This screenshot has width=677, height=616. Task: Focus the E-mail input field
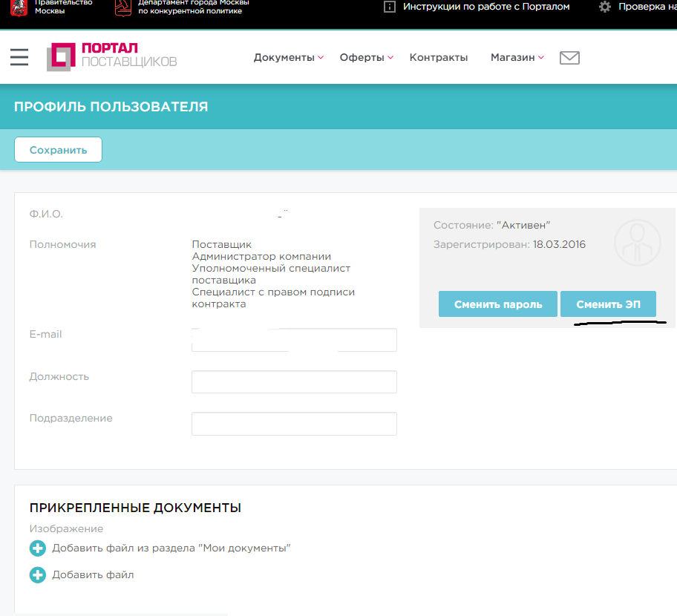click(294, 340)
